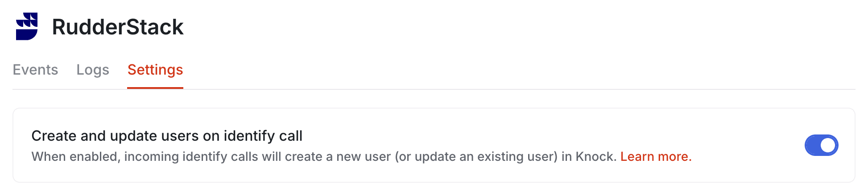Click the "Create and update users" setting heading

click(x=167, y=136)
